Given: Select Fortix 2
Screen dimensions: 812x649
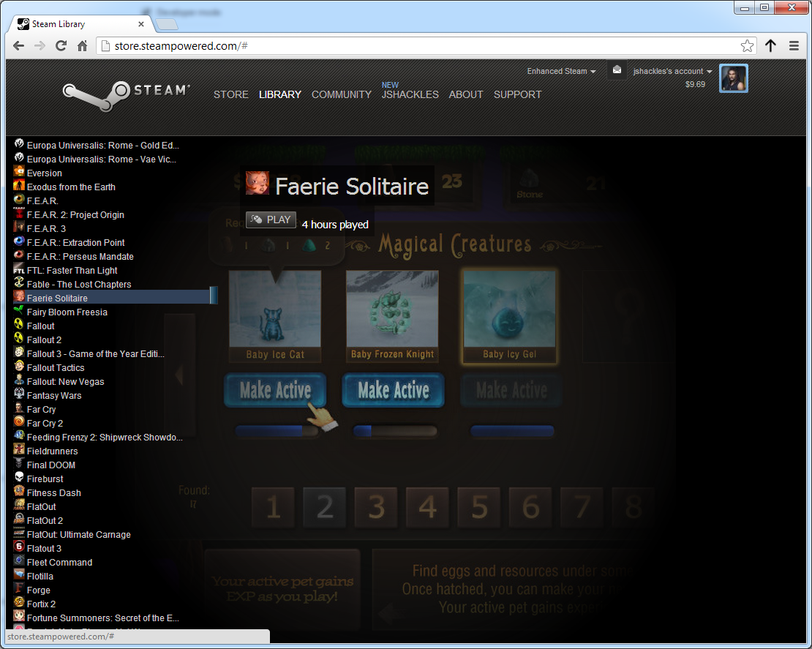Looking at the screenshot, I should (41, 604).
